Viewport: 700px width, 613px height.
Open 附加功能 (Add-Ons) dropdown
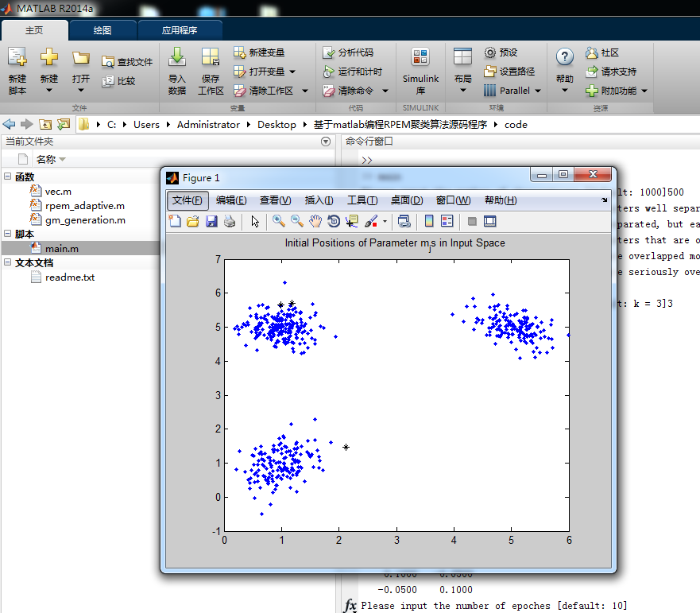pyautogui.click(x=644, y=91)
